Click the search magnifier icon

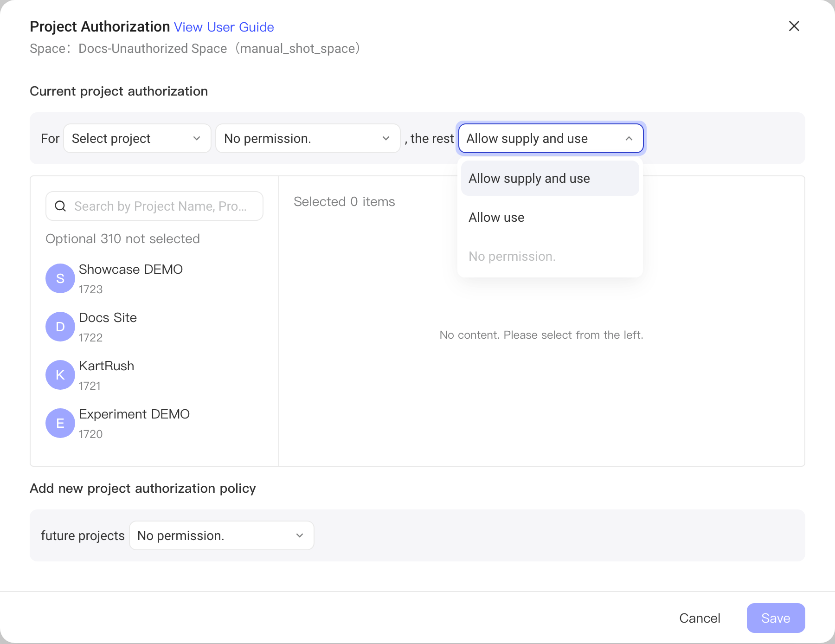(60, 206)
